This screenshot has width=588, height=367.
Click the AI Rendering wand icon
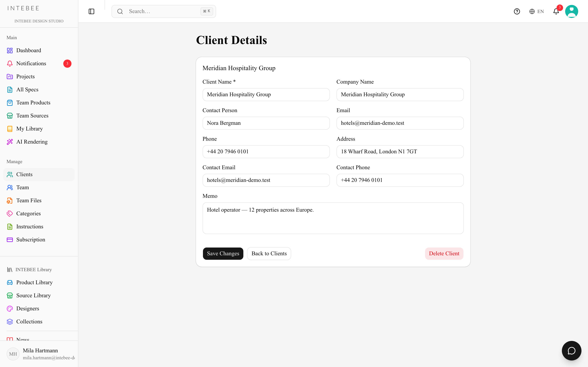tap(10, 142)
